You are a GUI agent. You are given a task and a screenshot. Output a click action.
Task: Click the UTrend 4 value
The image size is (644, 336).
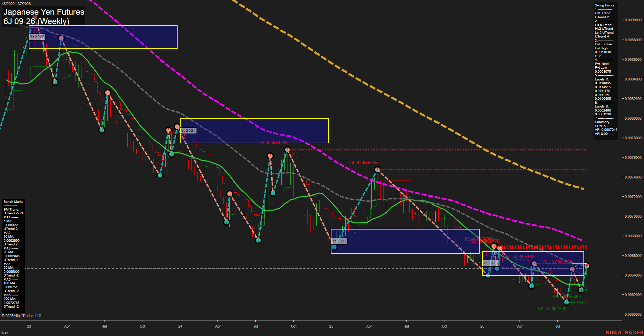[x=602, y=37]
